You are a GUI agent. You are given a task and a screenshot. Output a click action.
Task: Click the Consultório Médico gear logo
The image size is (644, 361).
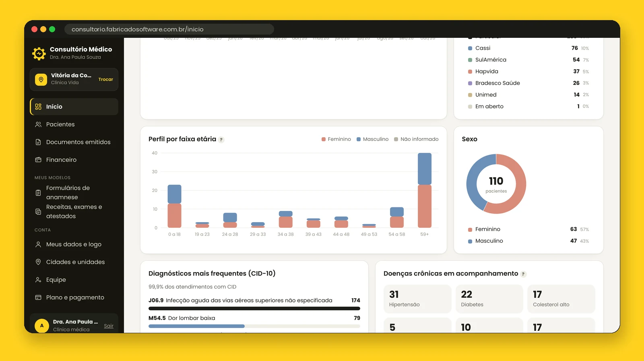[39, 53]
